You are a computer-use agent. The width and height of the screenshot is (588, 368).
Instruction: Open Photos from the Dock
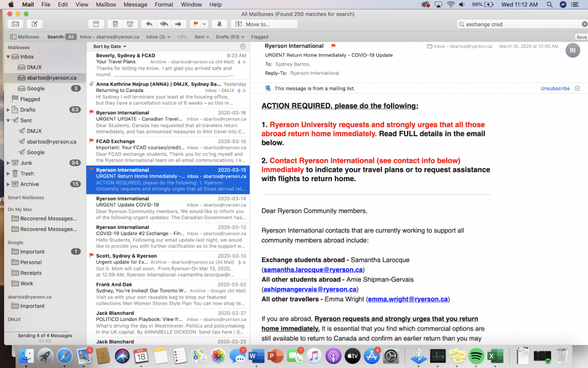[x=218, y=355]
